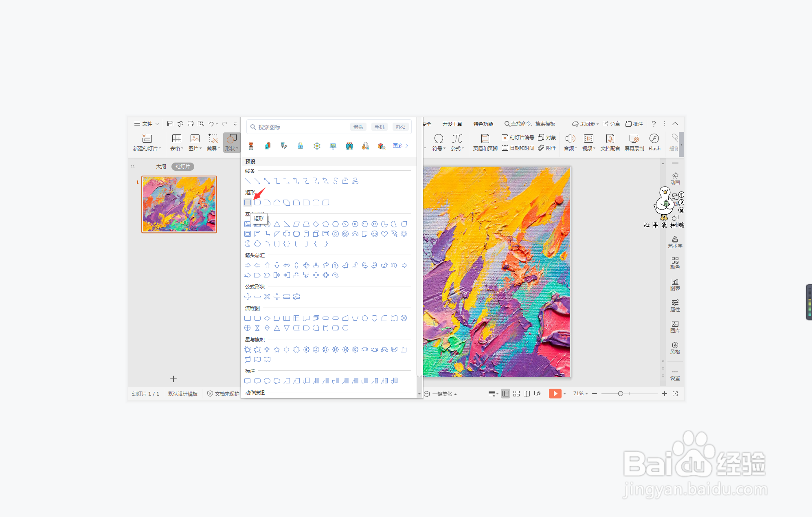Select the plus sign formula shape
This screenshot has height=517, width=812.
coord(248,297)
